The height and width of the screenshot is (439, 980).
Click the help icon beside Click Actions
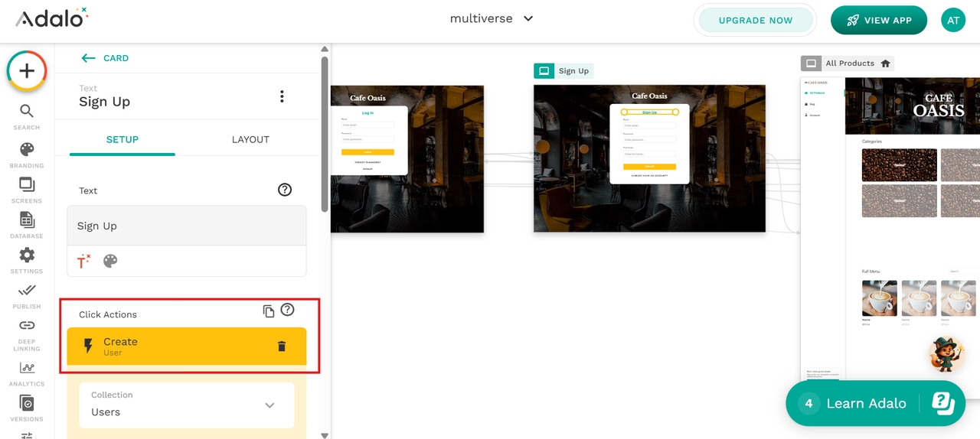click(287, 310)
